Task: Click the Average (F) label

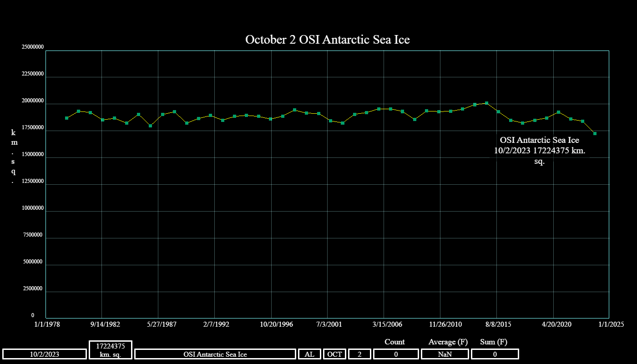Action: (x=448, y=342)
